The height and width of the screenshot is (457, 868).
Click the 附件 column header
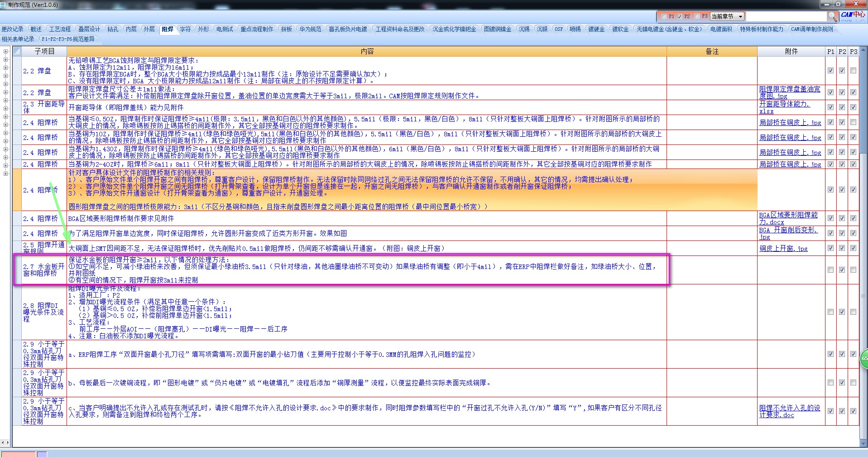[791, 51]
